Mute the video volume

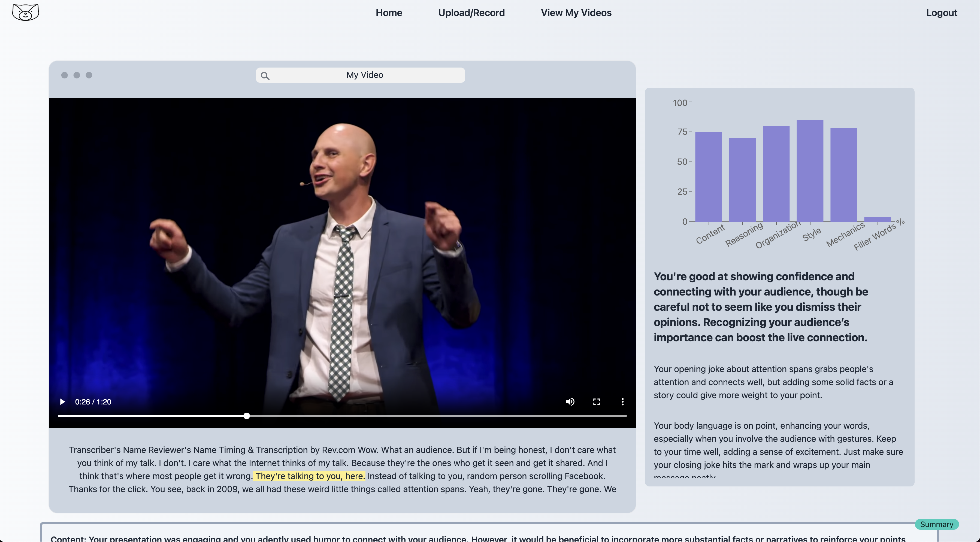[x=570, y=402]
